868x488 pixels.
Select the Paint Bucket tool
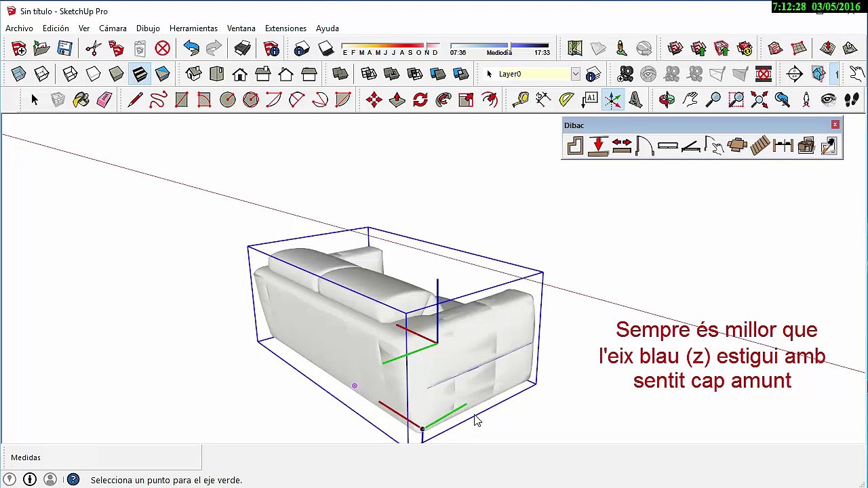coord(81,100)
